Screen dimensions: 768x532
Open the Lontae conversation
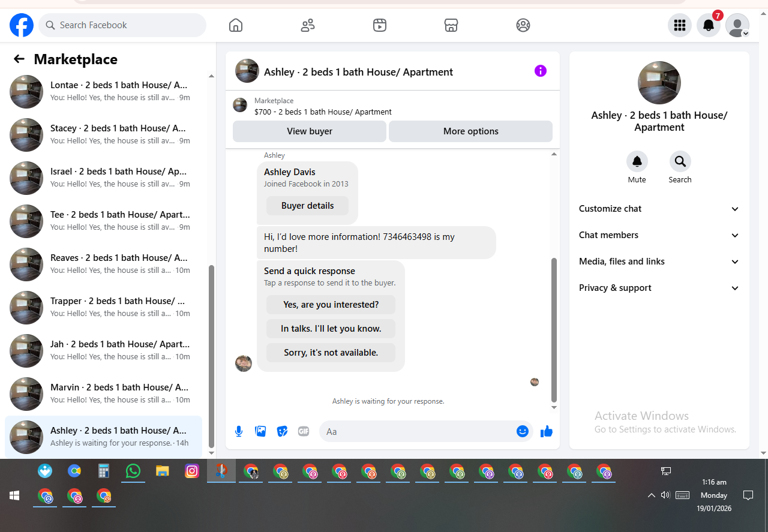coord(103,92)
